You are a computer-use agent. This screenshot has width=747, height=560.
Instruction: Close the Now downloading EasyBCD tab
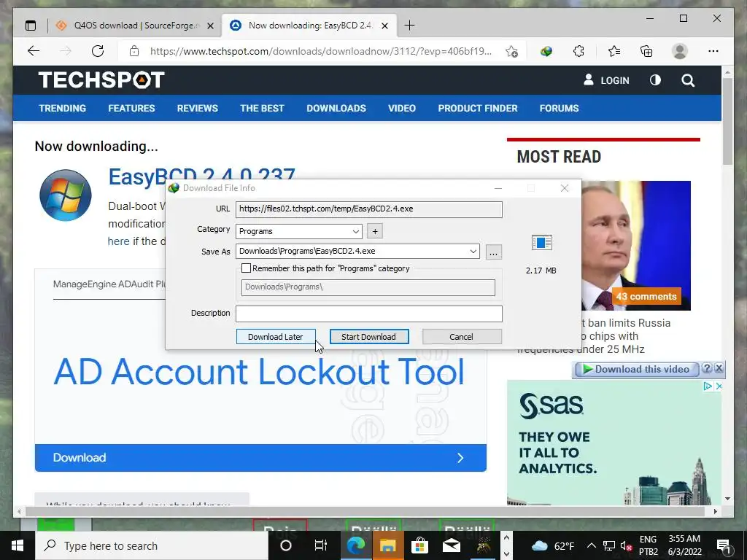(x=385, y=26)
